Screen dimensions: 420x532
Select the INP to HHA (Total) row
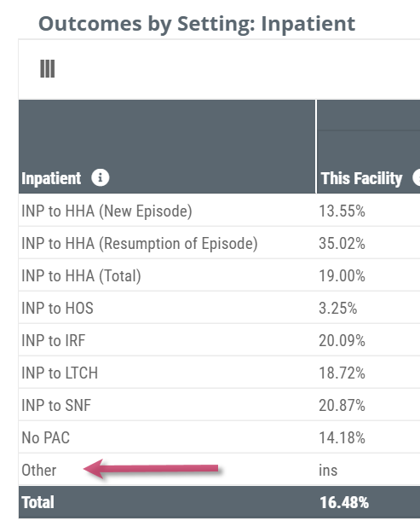coord(219,275)
